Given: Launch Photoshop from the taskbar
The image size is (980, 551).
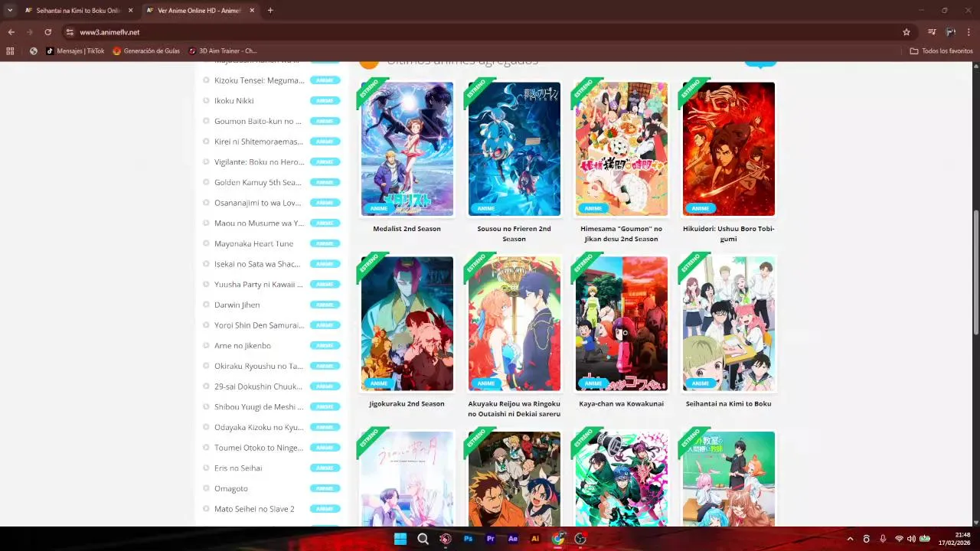Looking at the screenshot, I should pyautogui.click(x=468, y=539).
